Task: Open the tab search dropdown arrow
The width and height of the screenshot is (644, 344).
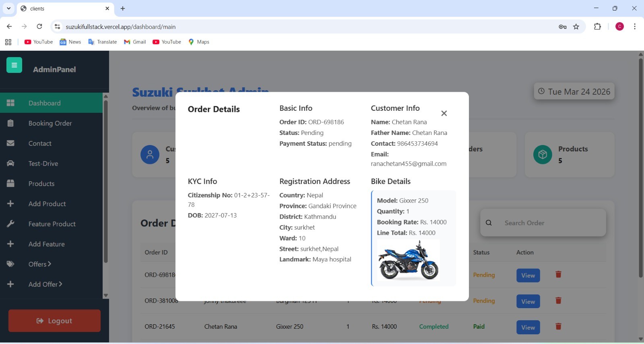Action: [x=8, y=8]
